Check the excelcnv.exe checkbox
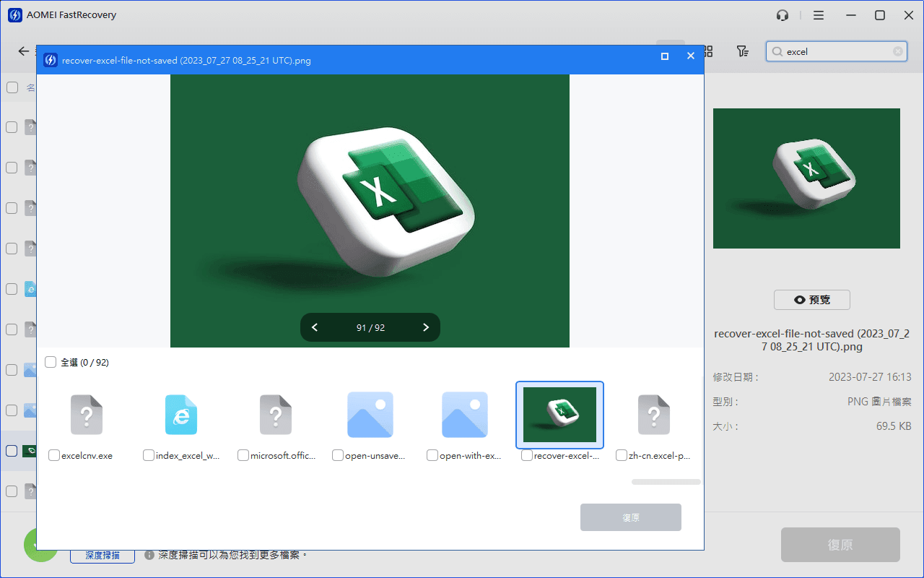The width and height of the screenshot is (924, 578). (x=54, y=455)
